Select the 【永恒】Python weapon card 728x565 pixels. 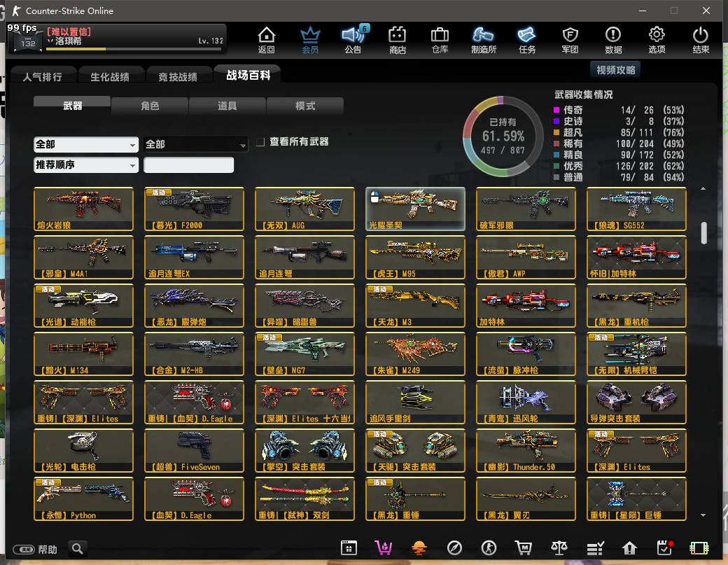83,498
